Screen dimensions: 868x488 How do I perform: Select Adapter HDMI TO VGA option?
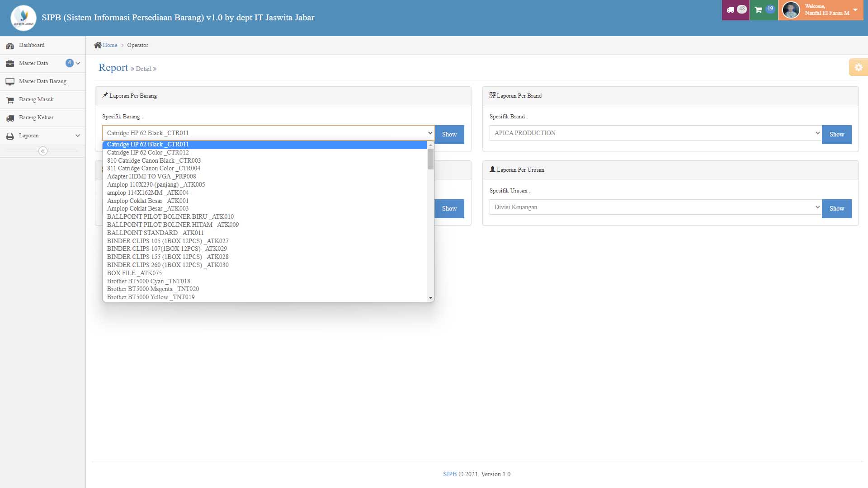[x=151, y=177]
